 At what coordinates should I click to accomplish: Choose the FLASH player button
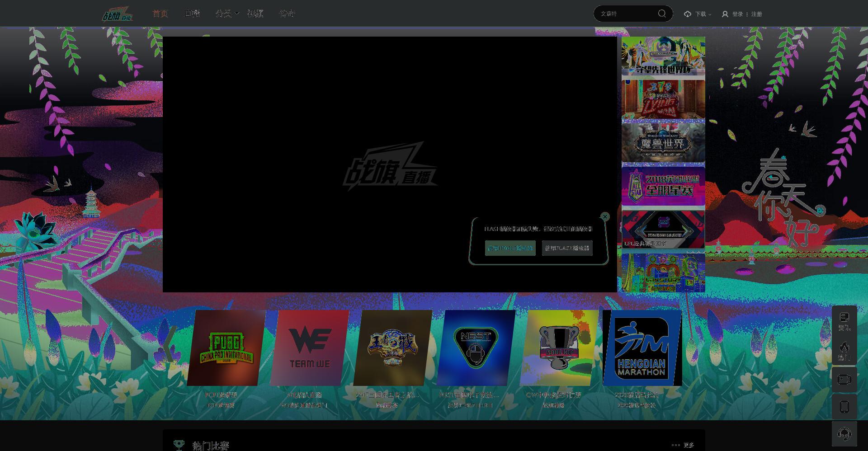coord(567,248)
